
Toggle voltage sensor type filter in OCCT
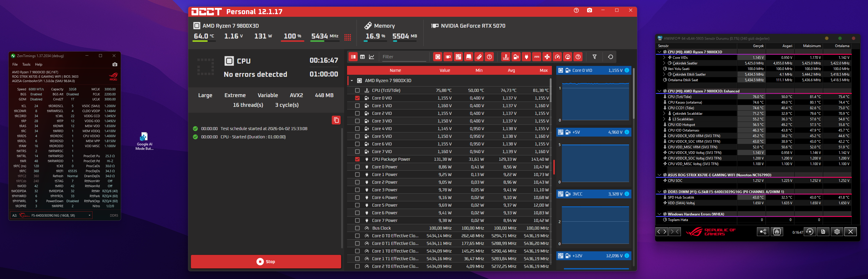tap(516, 57)
